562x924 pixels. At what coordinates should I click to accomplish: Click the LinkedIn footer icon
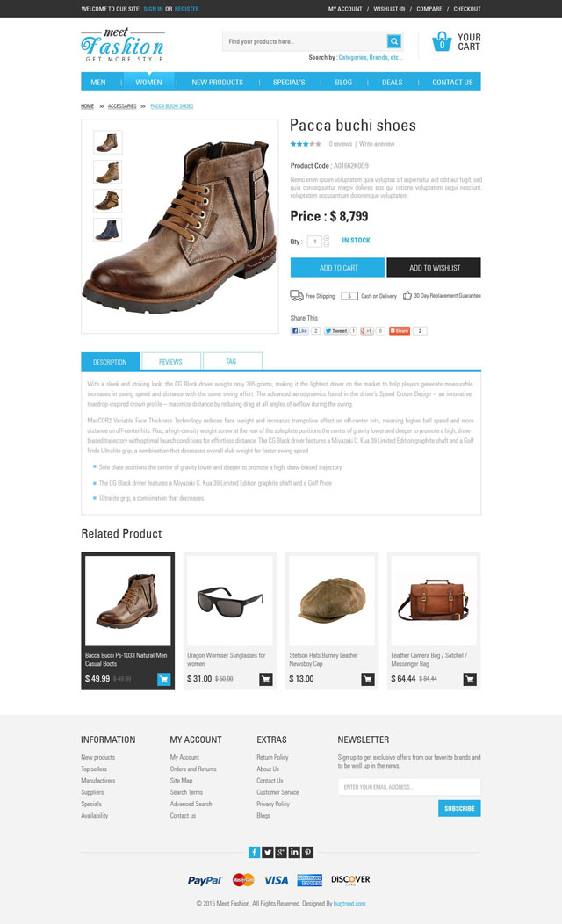tap(294, 852)
